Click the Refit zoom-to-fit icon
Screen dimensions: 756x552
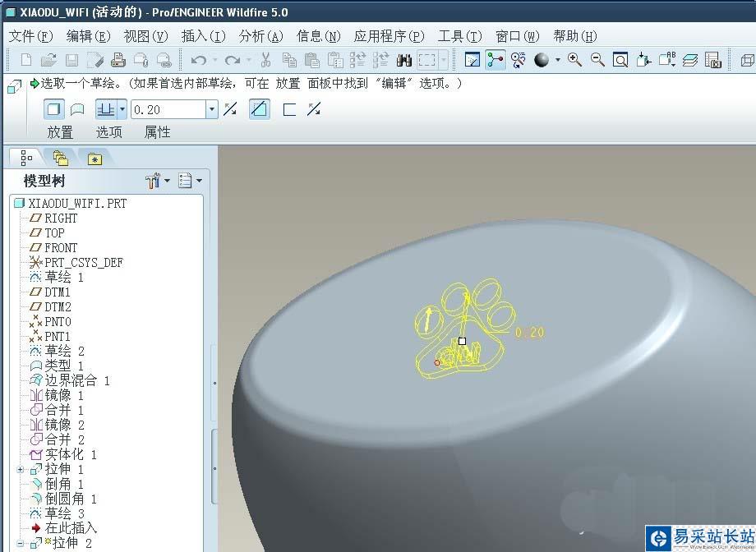[x=620, y=60]
